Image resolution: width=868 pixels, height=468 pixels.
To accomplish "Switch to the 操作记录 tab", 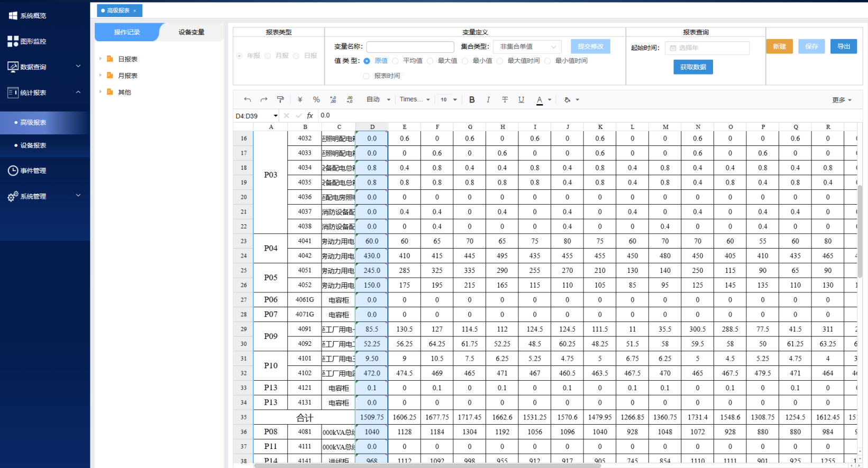I will point(127,32).
